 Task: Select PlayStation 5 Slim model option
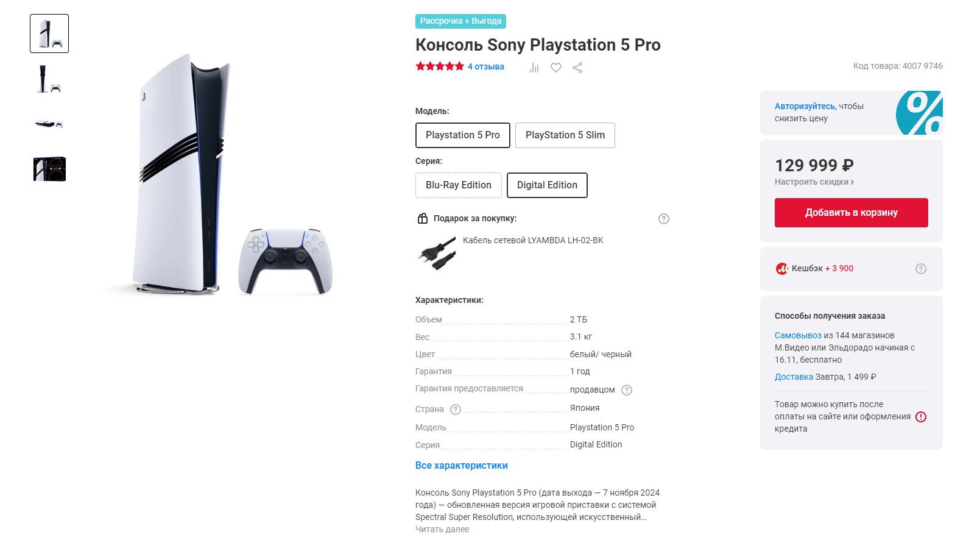click(x=565, y=135)
